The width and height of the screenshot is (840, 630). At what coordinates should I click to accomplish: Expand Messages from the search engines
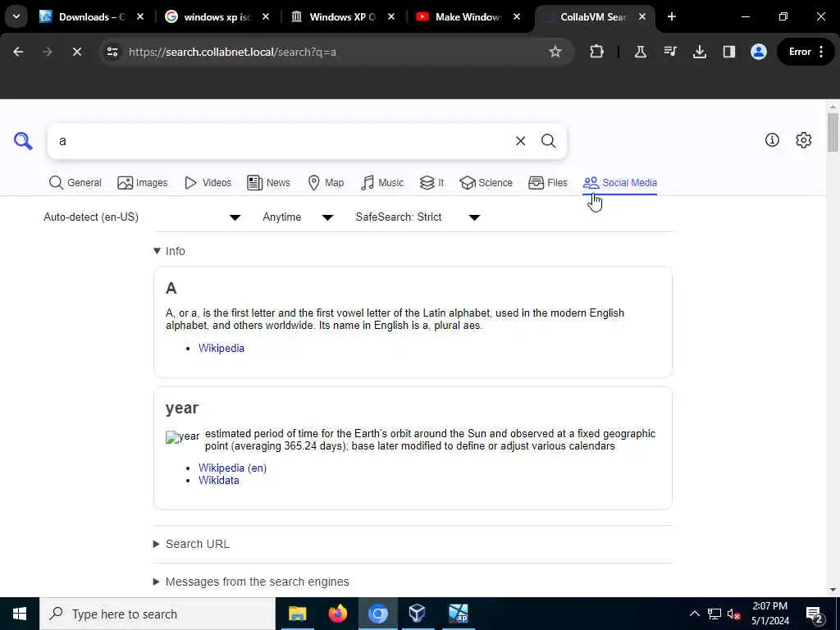251,582
